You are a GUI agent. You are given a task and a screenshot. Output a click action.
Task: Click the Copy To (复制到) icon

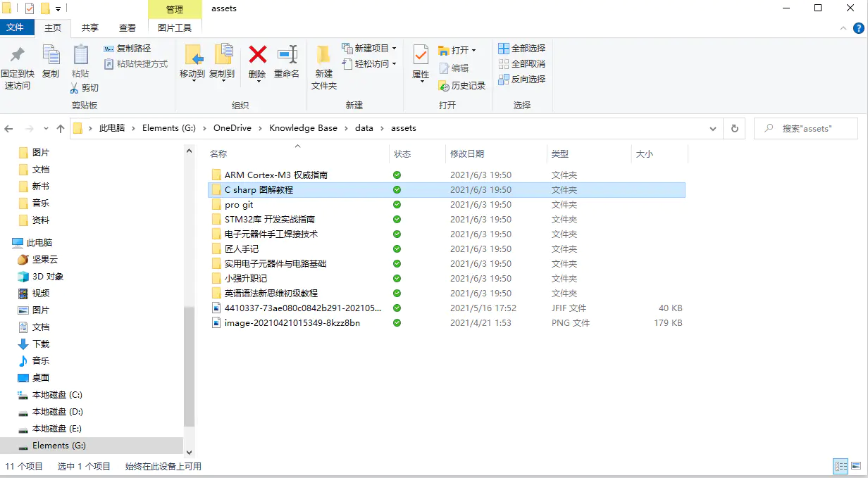tap(222, 55)
